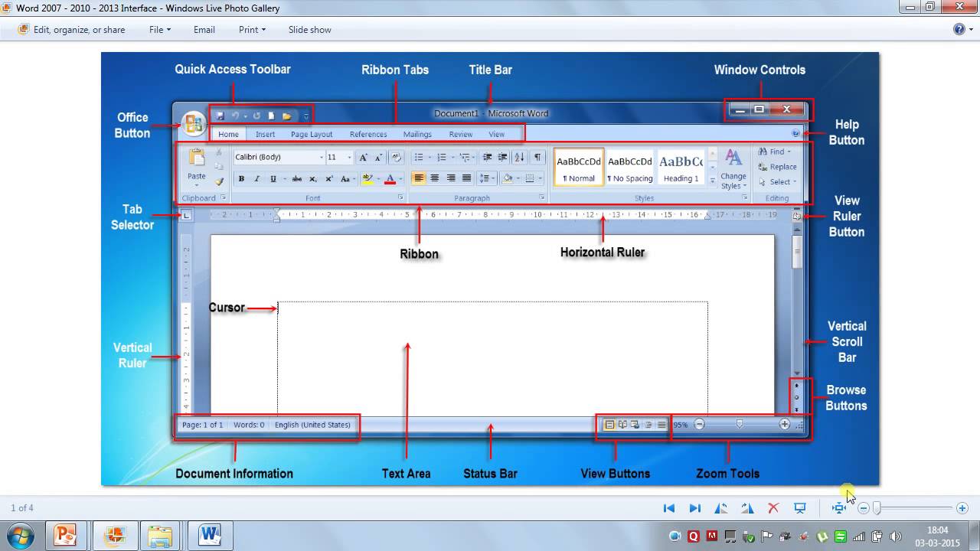Go to the previous photo in gallery
980x551 pixels.
669,508
